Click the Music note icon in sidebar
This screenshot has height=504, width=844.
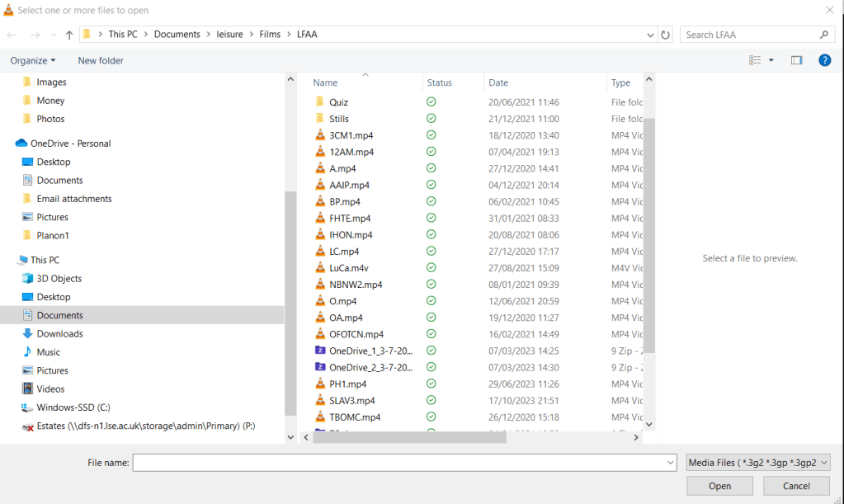pos(27,352)
